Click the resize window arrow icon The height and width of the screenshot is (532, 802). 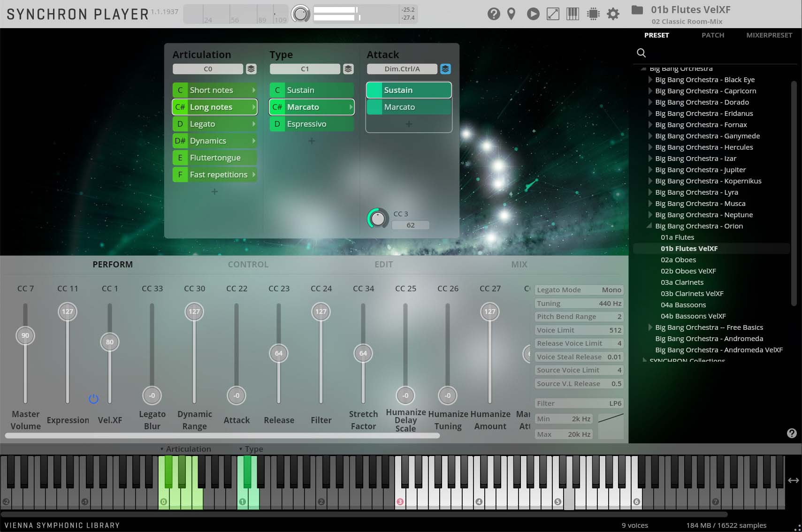pos(553,14)
